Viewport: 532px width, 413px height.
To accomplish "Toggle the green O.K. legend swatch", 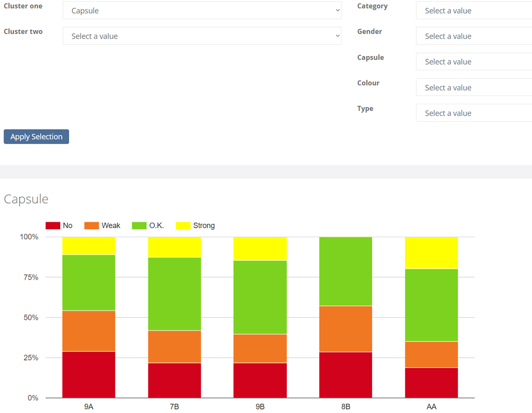I will coord(139,226).
